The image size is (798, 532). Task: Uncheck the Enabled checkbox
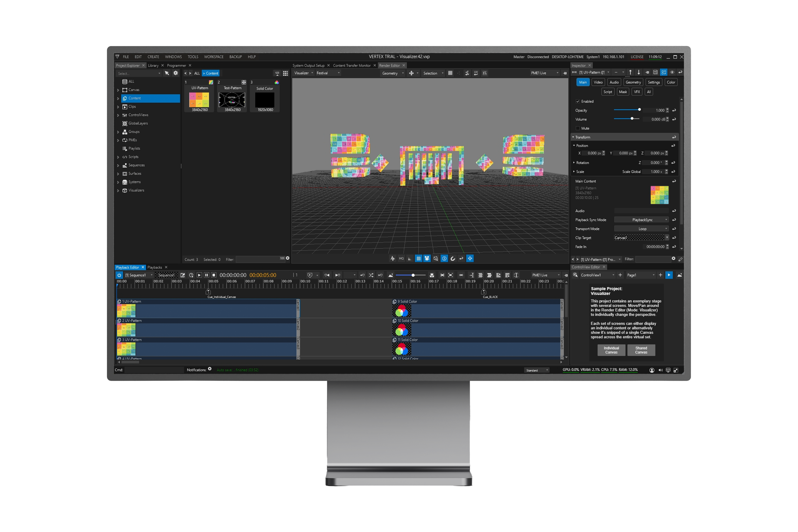click(x=577, y=101)
